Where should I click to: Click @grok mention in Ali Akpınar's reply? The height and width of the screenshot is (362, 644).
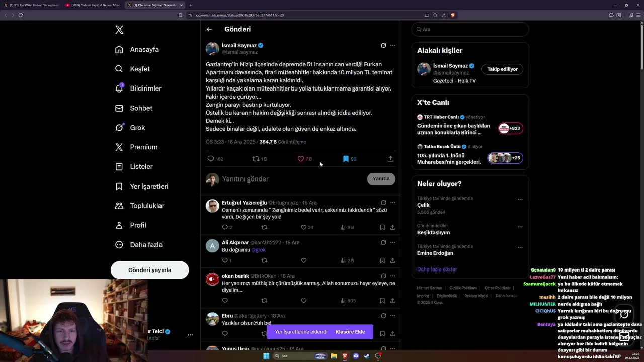259,250
